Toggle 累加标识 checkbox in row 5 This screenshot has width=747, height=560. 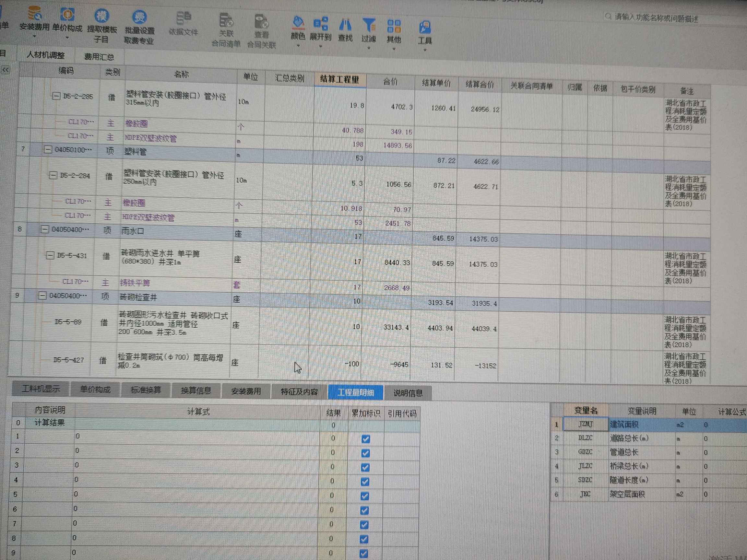pyautogui.click(x=365, y=496)
